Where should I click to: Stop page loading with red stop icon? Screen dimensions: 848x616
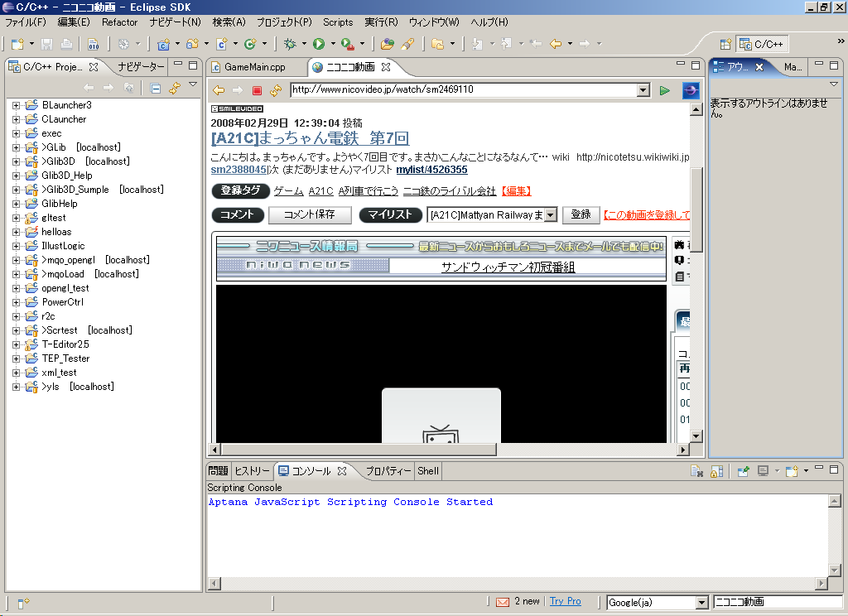pos(257,90)
